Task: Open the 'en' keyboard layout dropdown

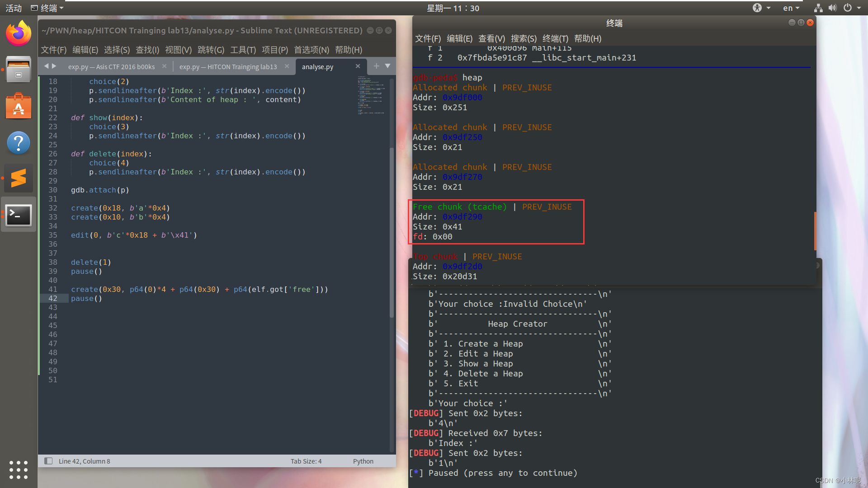Action: click(x=790, y=8)
